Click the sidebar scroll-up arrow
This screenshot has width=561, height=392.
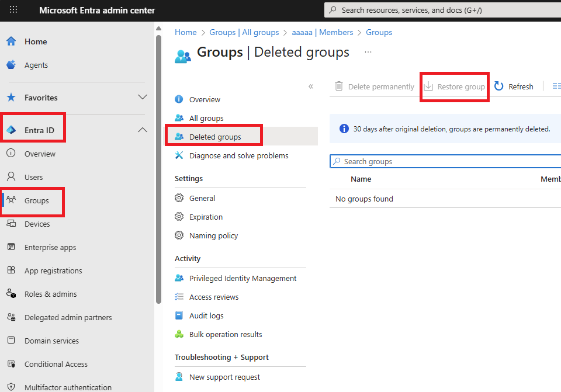[159, 28]
